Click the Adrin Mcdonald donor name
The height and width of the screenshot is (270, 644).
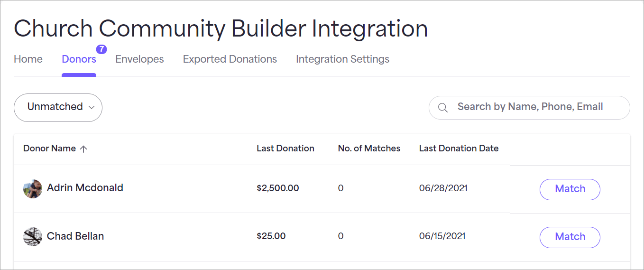pos(85,188)
